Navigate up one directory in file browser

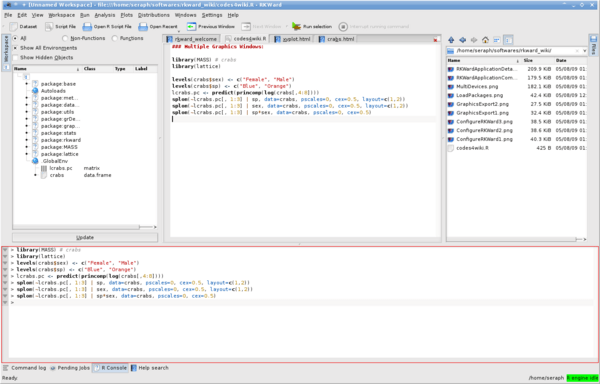[451, 40]
